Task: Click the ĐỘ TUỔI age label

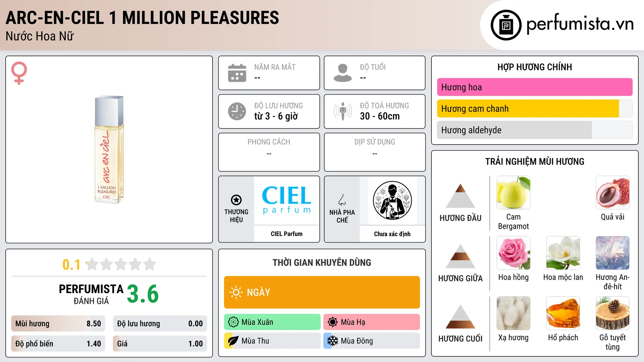Action: 373,67
